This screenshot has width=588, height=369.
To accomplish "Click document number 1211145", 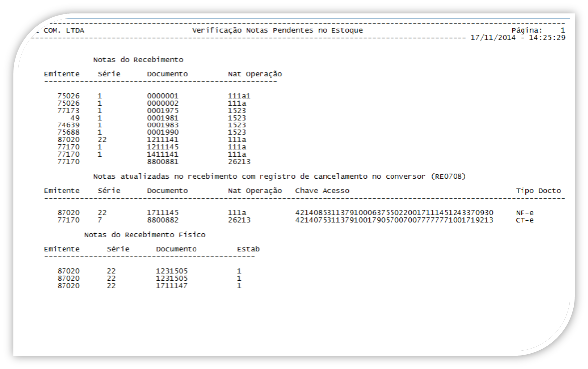I will pyautogui.click(x=163, y=147).
